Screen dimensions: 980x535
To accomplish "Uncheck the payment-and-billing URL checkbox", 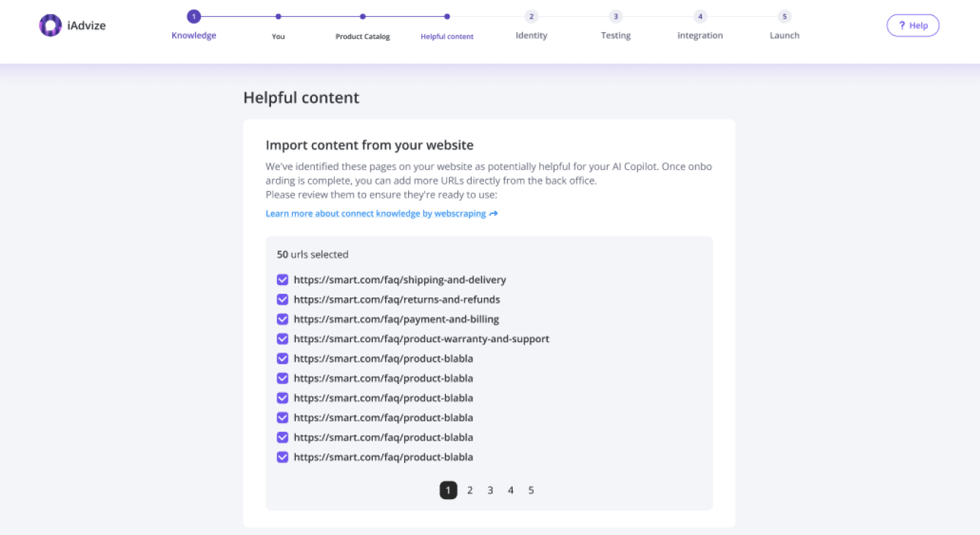I will click(x=282, y=320).
